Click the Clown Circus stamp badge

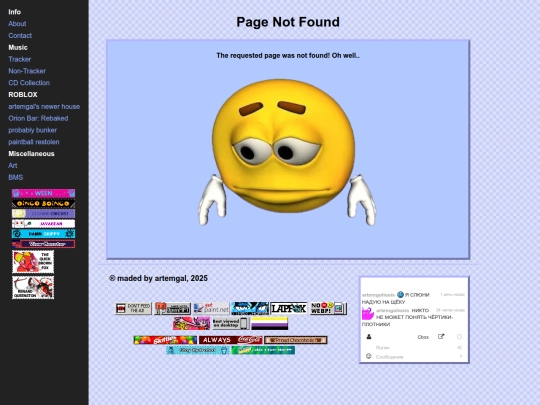pos(43,214)
